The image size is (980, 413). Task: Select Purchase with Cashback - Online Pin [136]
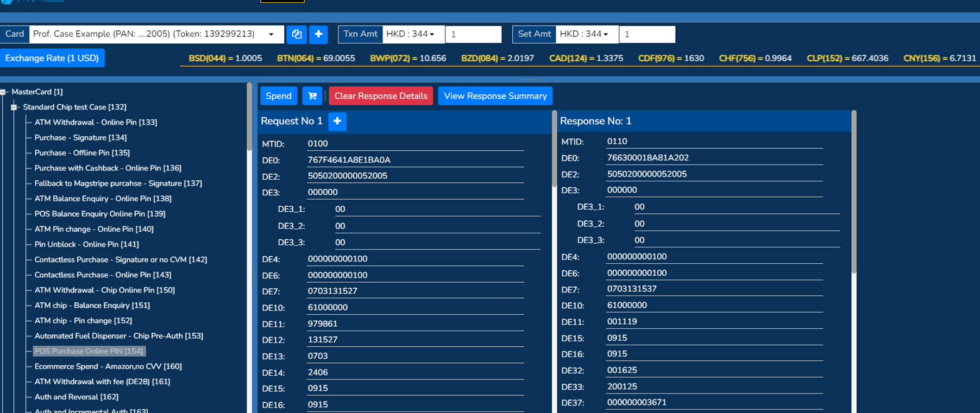(x=108, y=168)
